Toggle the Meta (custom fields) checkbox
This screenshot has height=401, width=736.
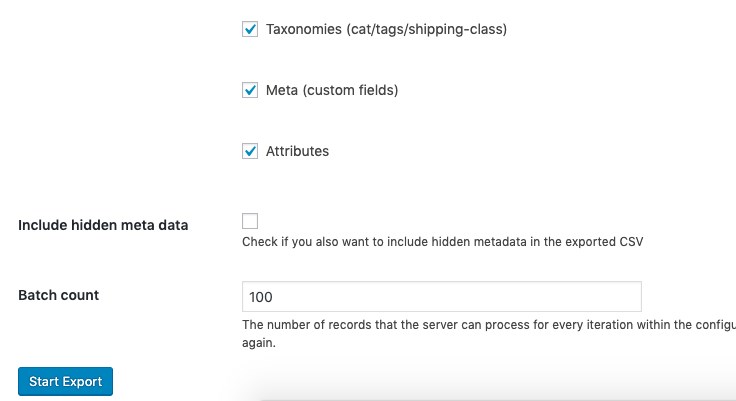[x=250, y=90]
